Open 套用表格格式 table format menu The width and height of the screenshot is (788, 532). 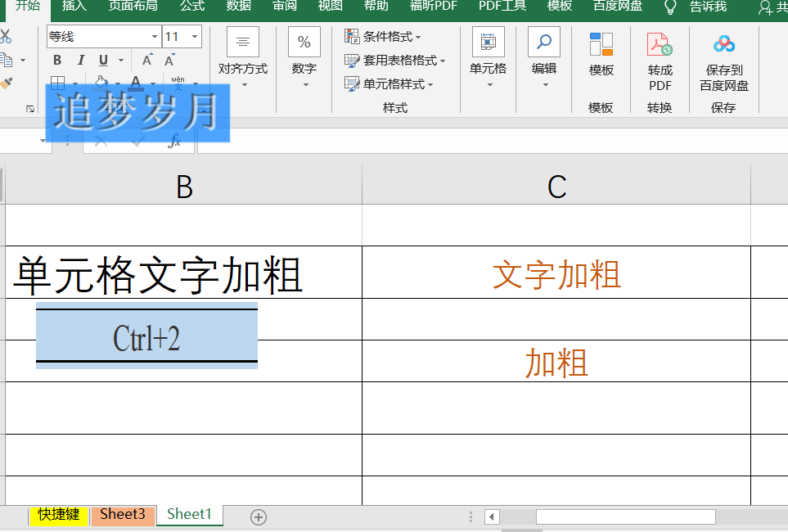coord(395,61)
